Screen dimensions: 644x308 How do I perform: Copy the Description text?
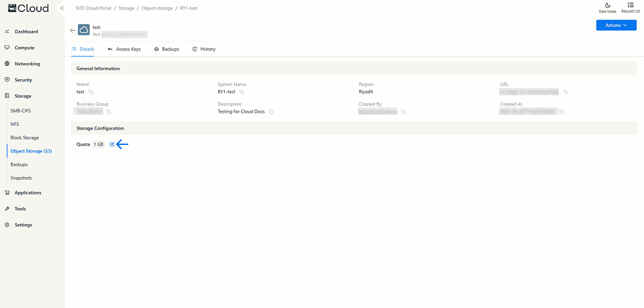[x=271, y=112]
